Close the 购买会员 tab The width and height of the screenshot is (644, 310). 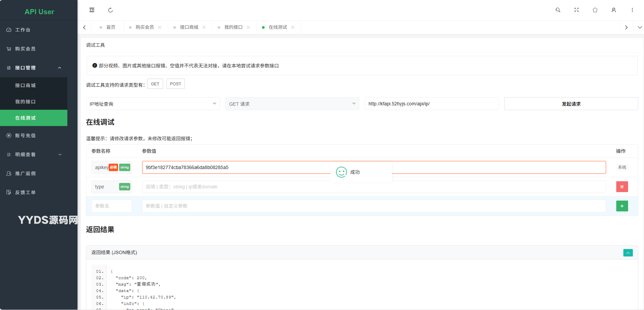[160, 27]
